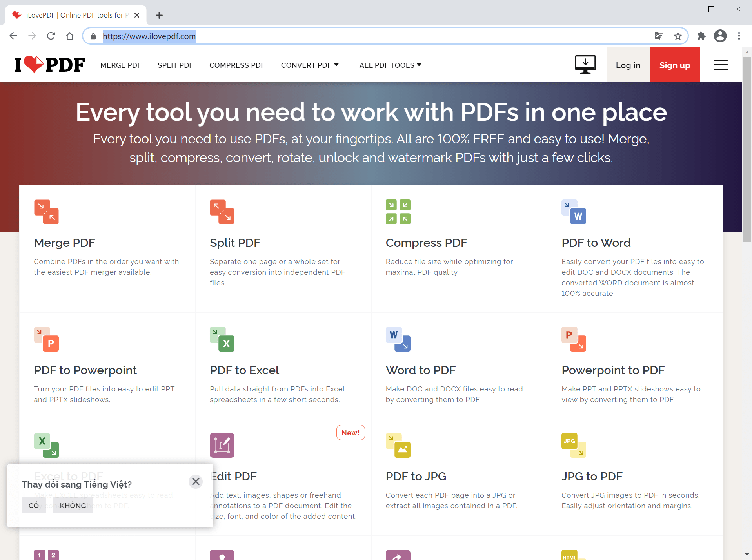Viewport: 752px width, 560px height.
Task: Click CÓ to switch to Vietnamese
Action: (34, 506)
